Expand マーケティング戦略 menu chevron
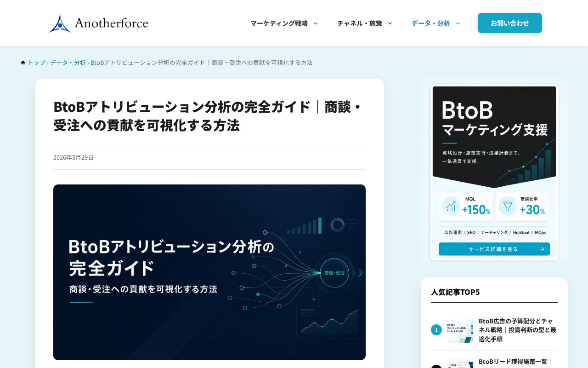This screenshot has width=588, height=368. tap(316, 23)
